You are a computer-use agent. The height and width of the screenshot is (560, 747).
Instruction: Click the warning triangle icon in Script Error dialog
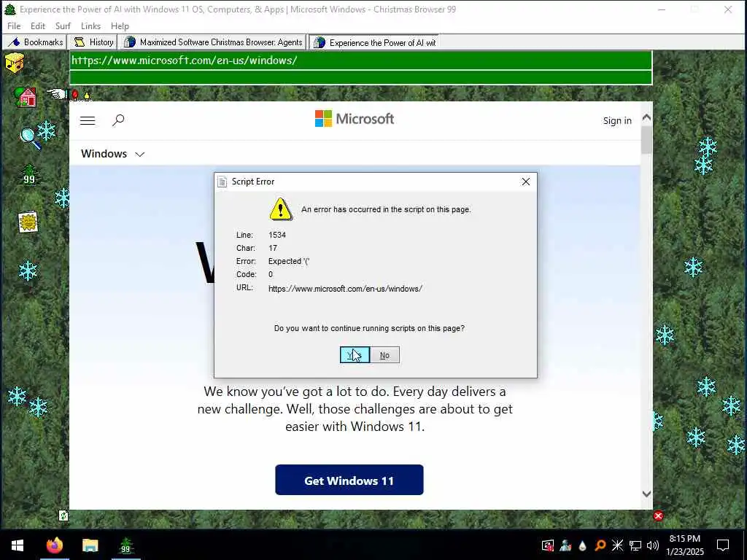pos(281,209)
